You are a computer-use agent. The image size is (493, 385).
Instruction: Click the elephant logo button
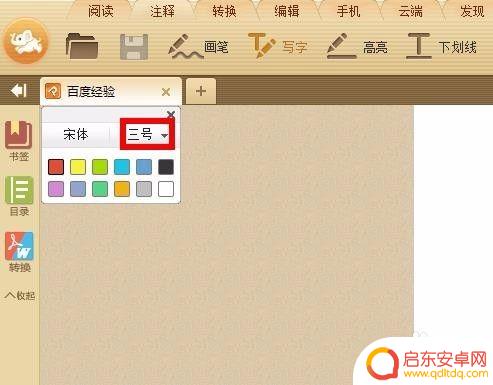[26, 41]
